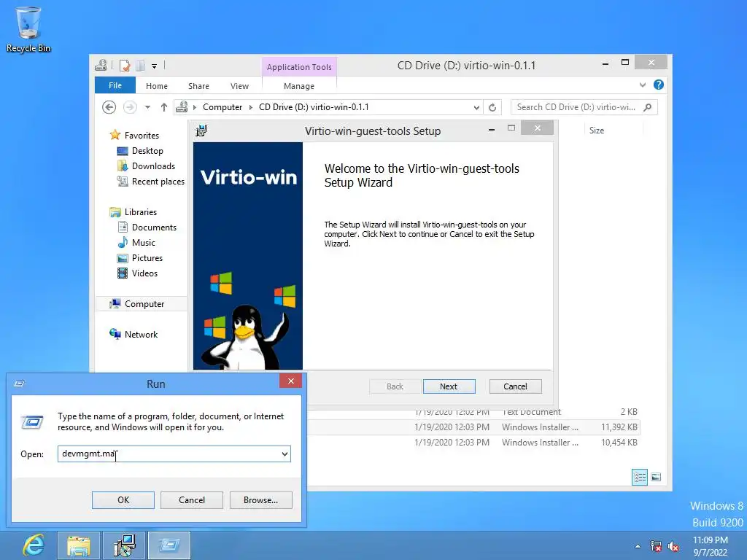Refresh the CD Drive folder view

[x=492, y=108]
